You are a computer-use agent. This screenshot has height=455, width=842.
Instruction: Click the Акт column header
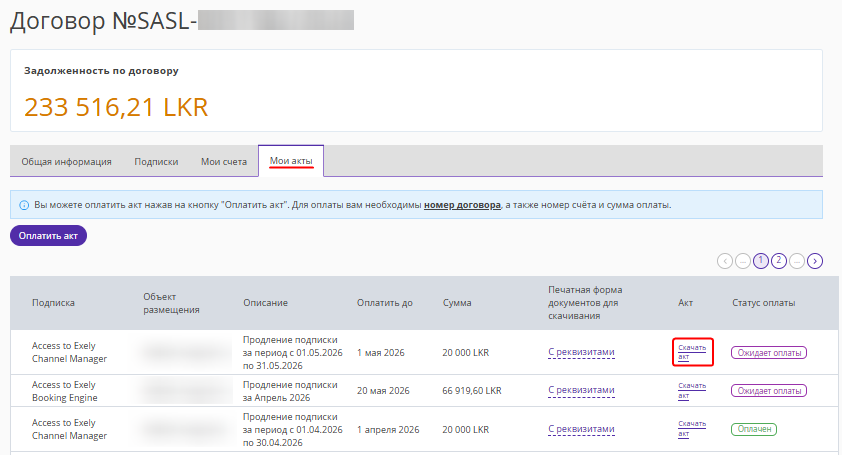click(x=685, y=303)
